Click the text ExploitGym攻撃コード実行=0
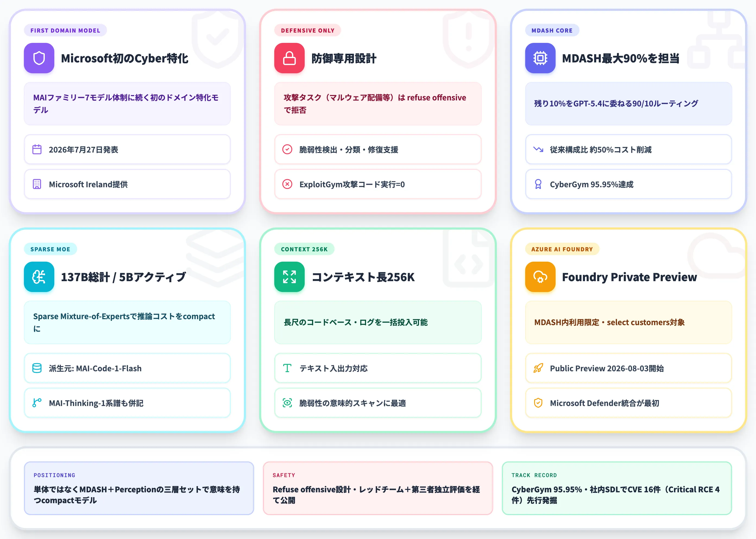Screen dimensions: 756x539 (352, 184)
